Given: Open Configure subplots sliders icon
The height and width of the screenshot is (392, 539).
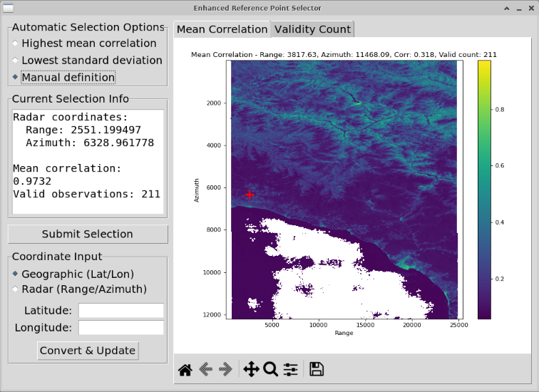Looking at the screenshot, I should (x=290, y=370).
